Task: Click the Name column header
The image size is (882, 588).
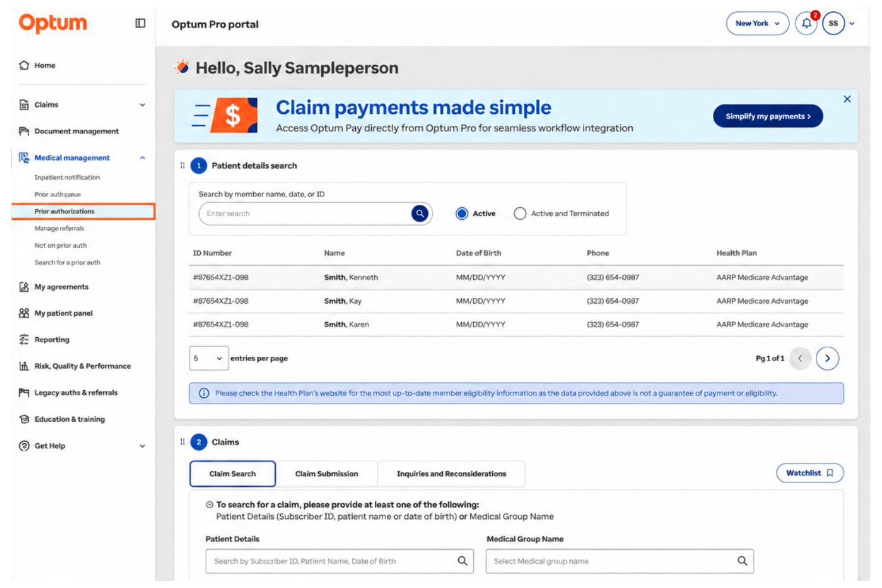Action: pyautogui.click(x=334, y=253)
